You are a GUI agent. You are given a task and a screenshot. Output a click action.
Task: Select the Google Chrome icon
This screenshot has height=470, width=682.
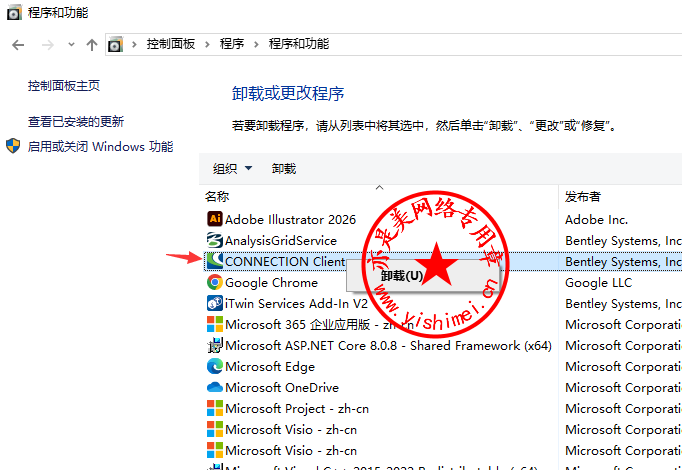point(214,283)
